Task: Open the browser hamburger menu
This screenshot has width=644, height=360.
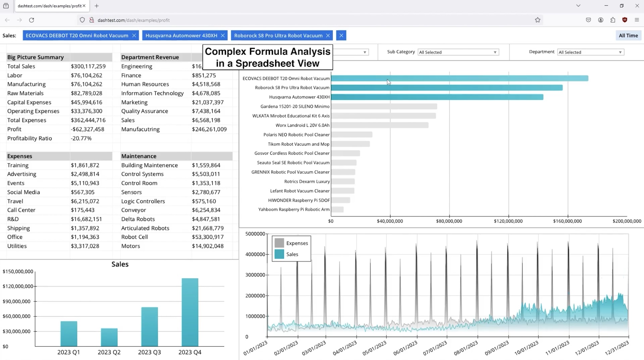Action: (637, 20)
